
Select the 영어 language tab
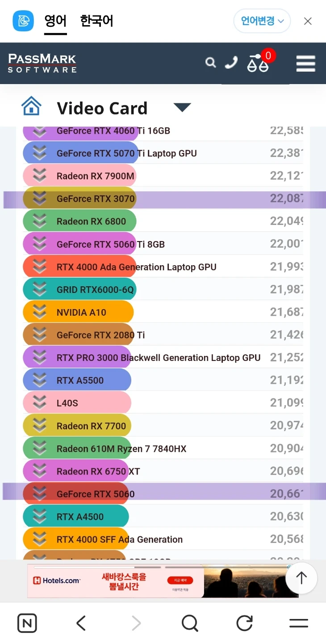click(x=55, y=21)
